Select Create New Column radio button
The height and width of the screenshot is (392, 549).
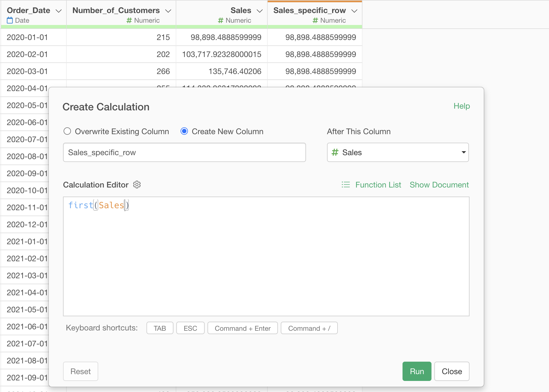[x=184, y=131]
